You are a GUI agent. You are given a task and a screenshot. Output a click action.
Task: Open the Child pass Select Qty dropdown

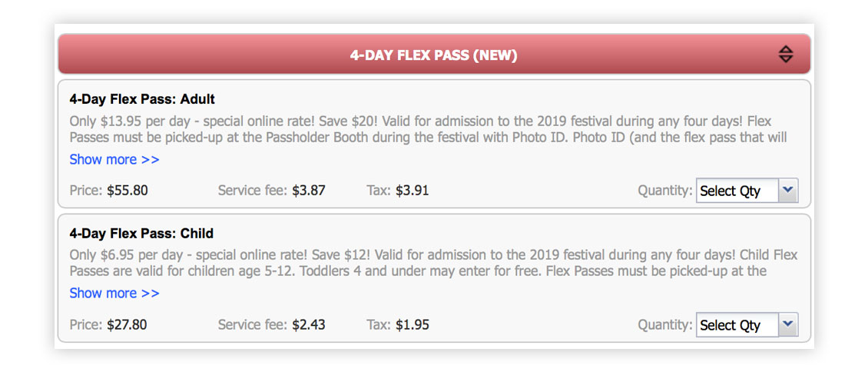[747, 325]
